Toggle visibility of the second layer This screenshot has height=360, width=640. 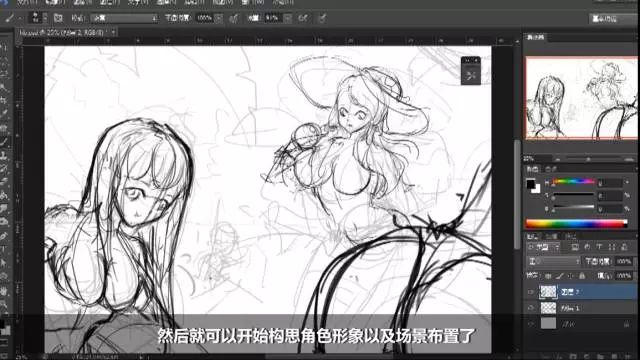click(x=531, y=308)
